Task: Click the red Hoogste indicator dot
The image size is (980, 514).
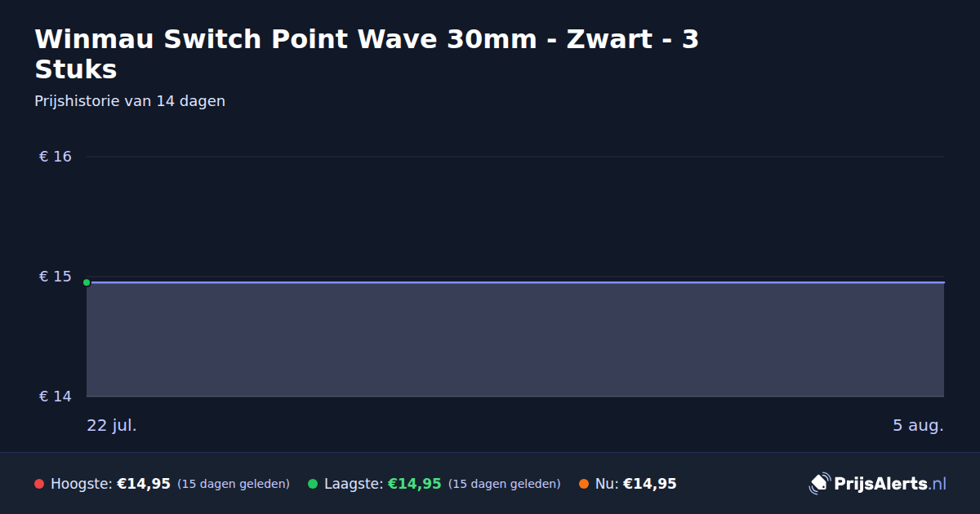Action: pyautogui.click(x=39, y=484)
